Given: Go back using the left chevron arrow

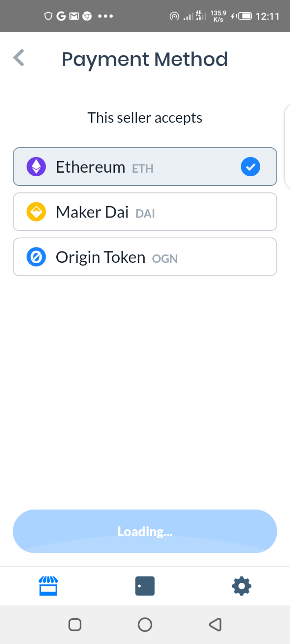Looking at the screenshot, I should pyautogui.click(x=19, y=58).
